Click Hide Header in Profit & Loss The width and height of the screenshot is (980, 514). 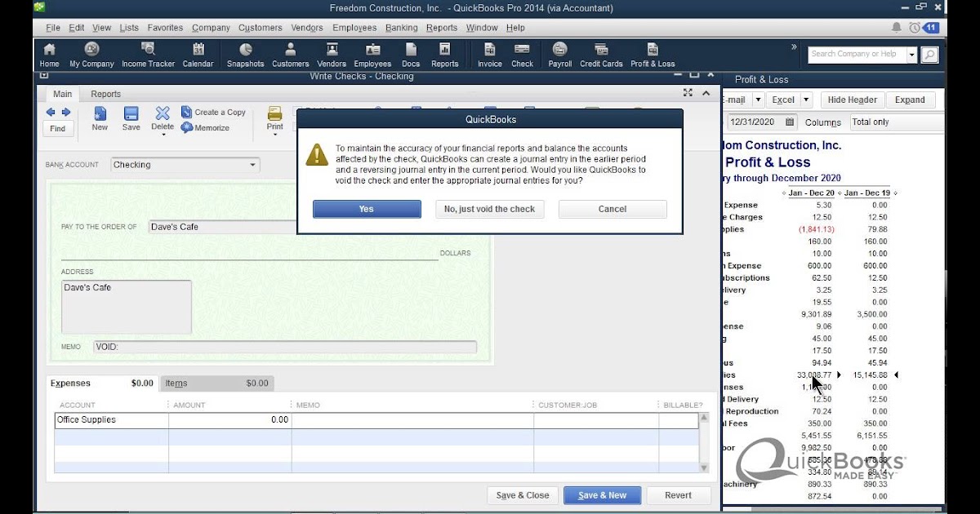click(x=852, y=100)
